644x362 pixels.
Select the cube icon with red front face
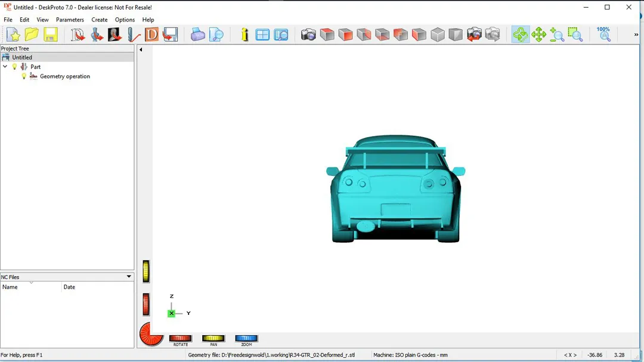pyautogui.click(x=345, y=35)
